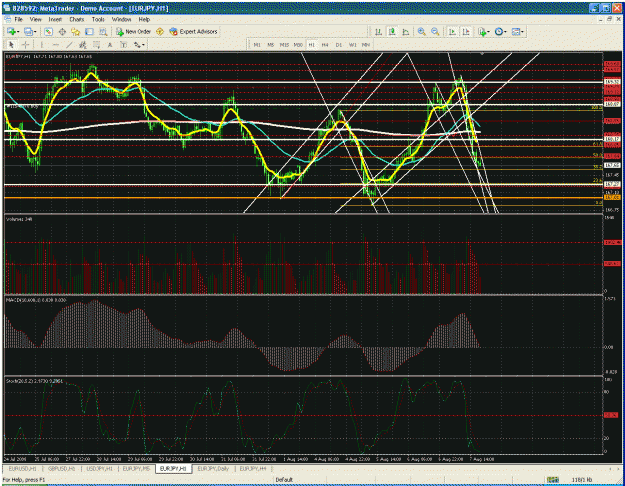This screenshot has width=625, height=486.
Task: Click the Default profile status bar entry
Action: pos(284,480)
